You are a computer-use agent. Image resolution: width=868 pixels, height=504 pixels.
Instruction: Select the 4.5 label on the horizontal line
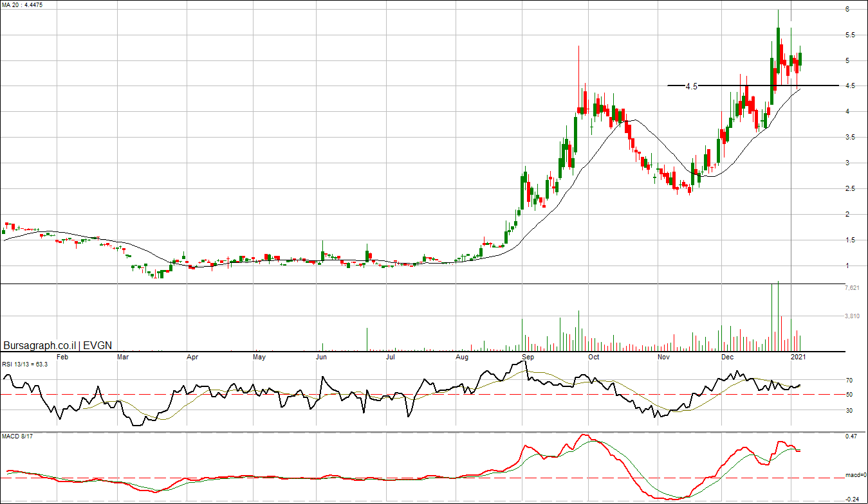pos(691,86)
